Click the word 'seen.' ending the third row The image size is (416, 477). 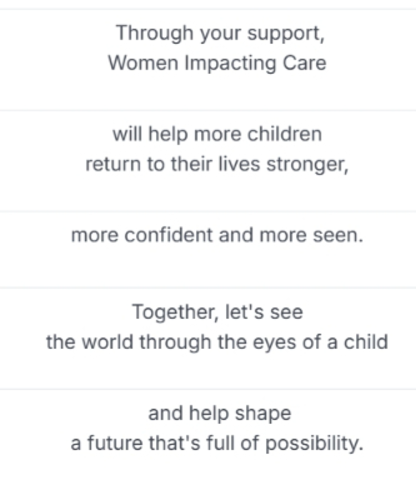[338, 236]
